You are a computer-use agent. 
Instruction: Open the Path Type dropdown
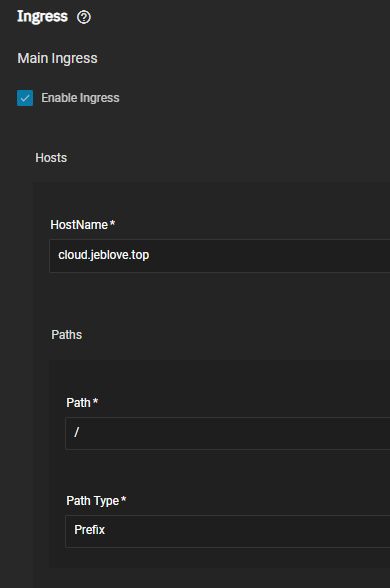coord(228,531)
